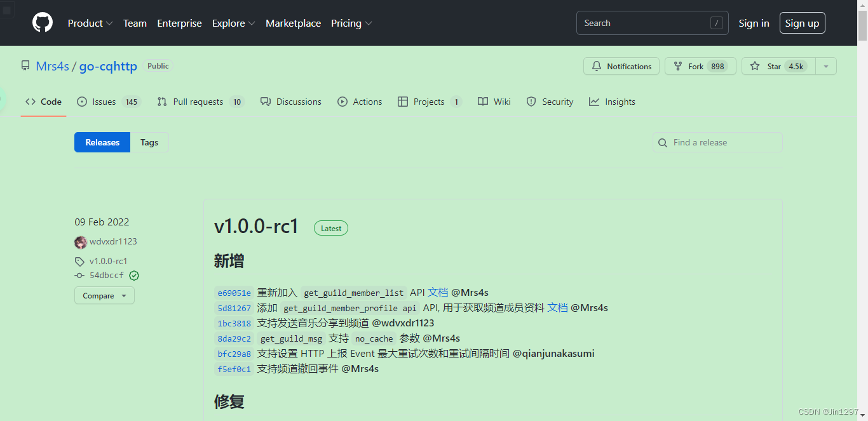
Task: Click the scrollbar up arrow
Action: point(862,5)
